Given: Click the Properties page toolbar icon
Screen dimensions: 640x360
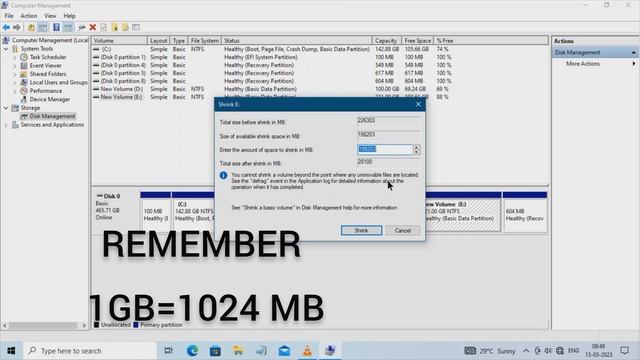Looking at the screenshot, I should click(104, 27).
